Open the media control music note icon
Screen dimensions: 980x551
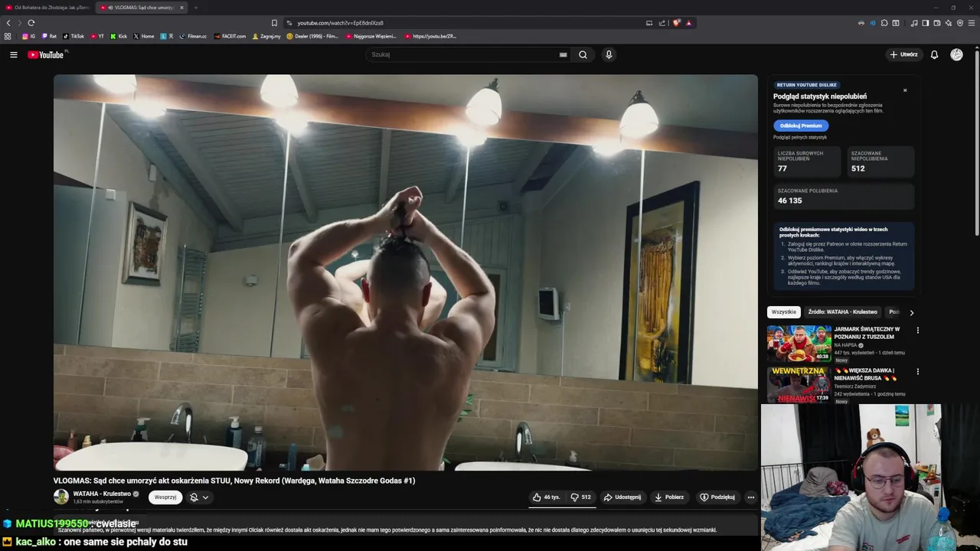pyautogui.click(x=914, y=23)
